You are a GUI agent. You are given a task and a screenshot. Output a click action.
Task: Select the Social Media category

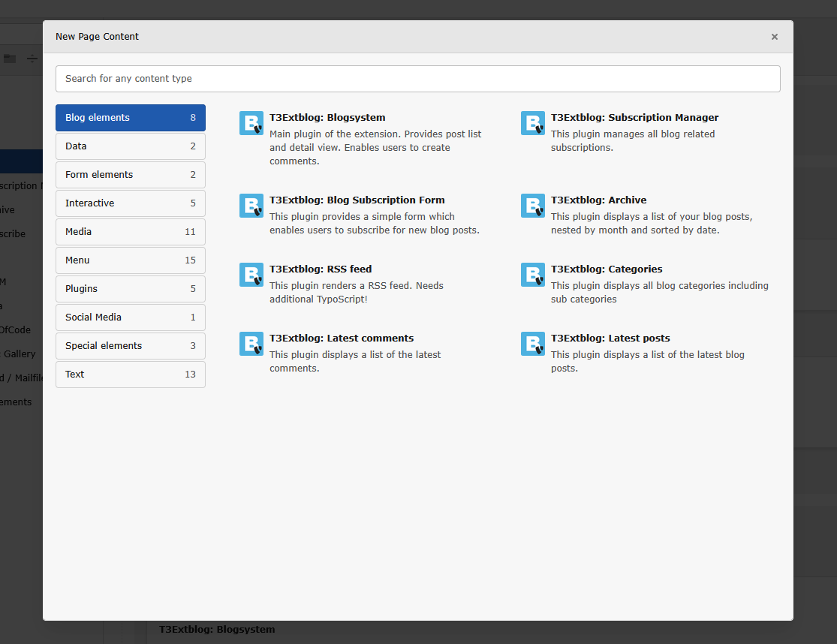(130, 317)
